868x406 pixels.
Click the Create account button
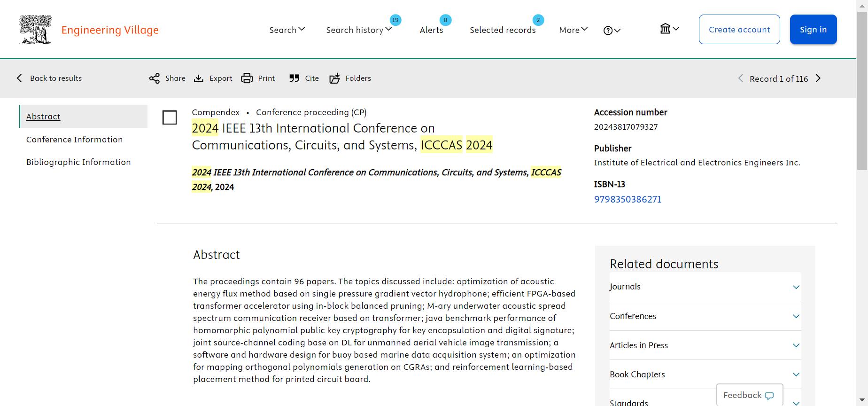tap(739, 29)
